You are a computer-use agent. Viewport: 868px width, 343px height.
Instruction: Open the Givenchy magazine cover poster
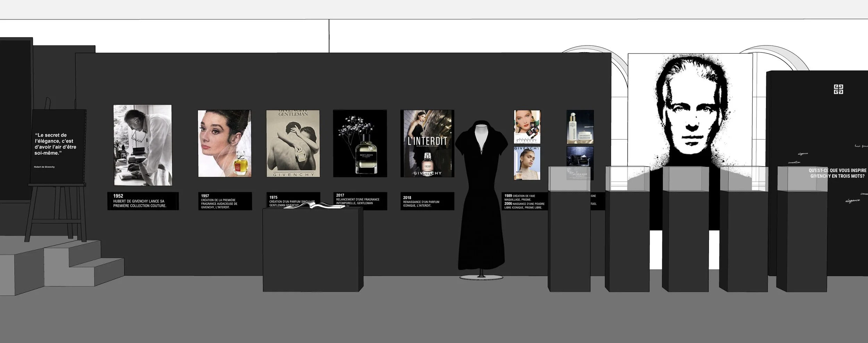pyautogui.click(x=527, y=163)
